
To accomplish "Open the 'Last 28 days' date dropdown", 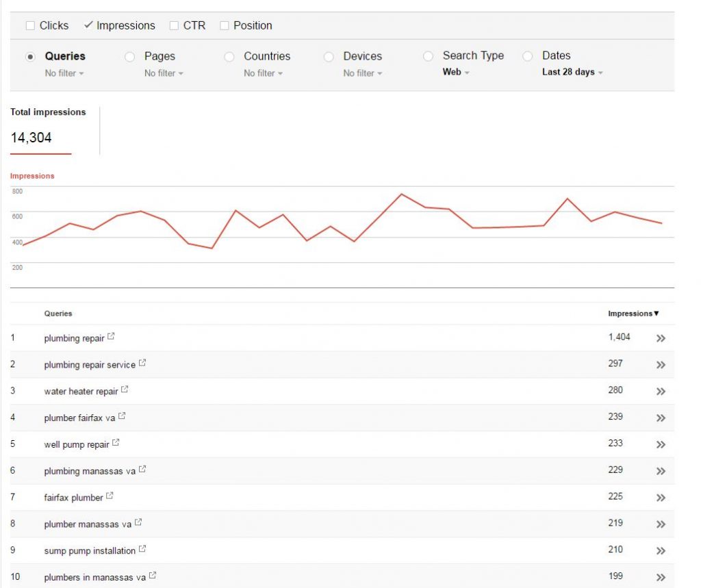I will pyautogui.click(x=569, y=72).
